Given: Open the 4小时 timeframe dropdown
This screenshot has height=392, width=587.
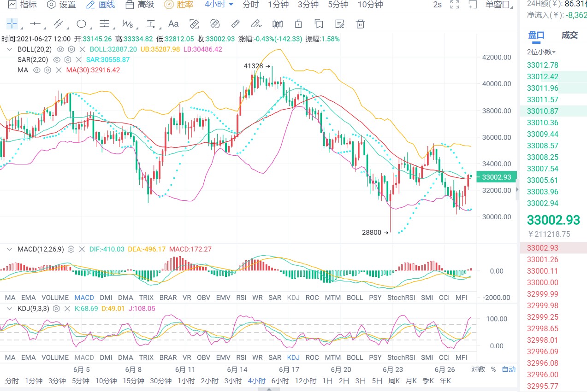Looking at the screenshot, I should coord(219,5).
